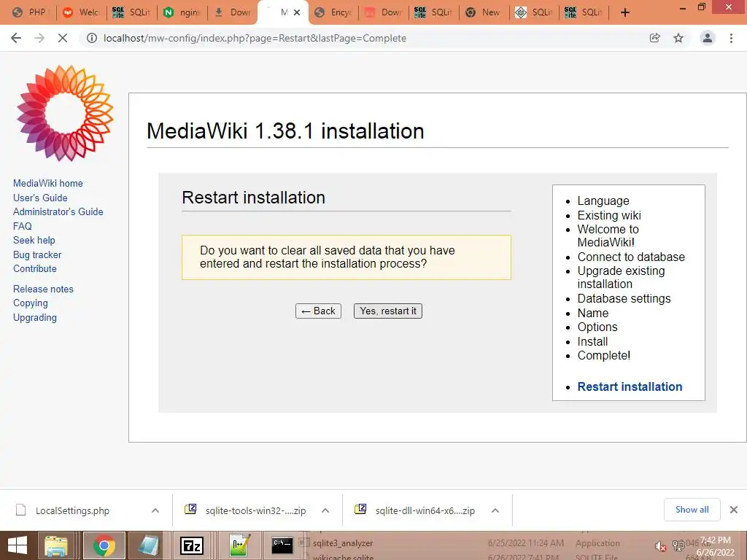Switch to the Welc tab
This screenshot has height=560, width=747.
click(x=81, y=12)
